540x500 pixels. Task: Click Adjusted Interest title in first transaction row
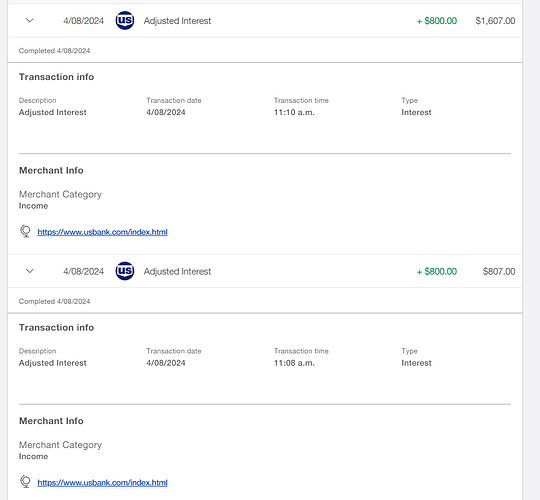pos(177,21)
